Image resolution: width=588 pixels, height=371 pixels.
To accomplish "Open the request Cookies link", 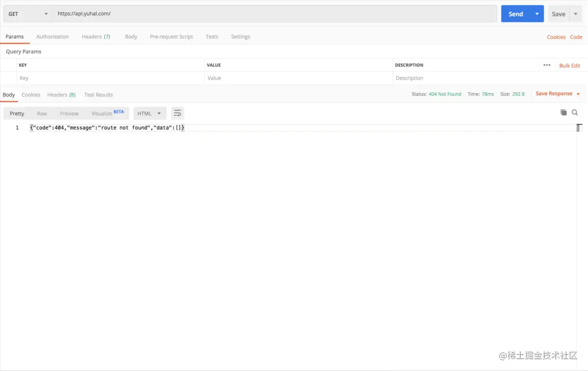I will coord(556,37).
